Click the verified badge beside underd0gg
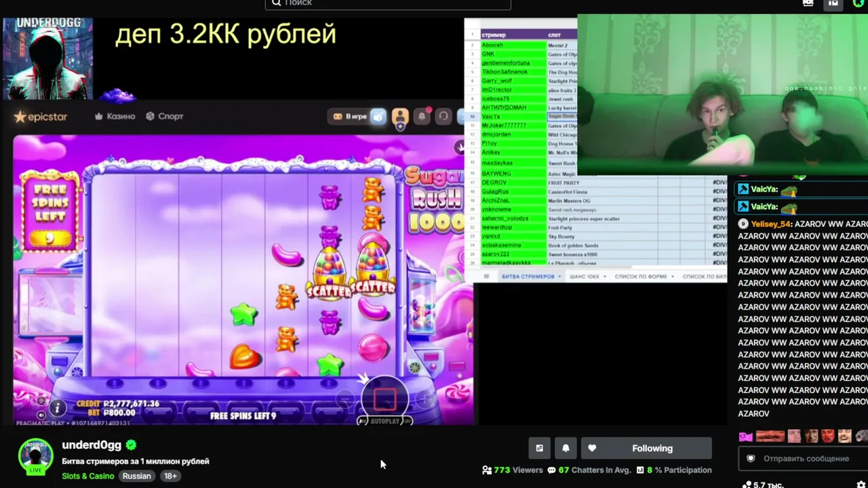This screenshot has width=868, height=488. point(131,445)
